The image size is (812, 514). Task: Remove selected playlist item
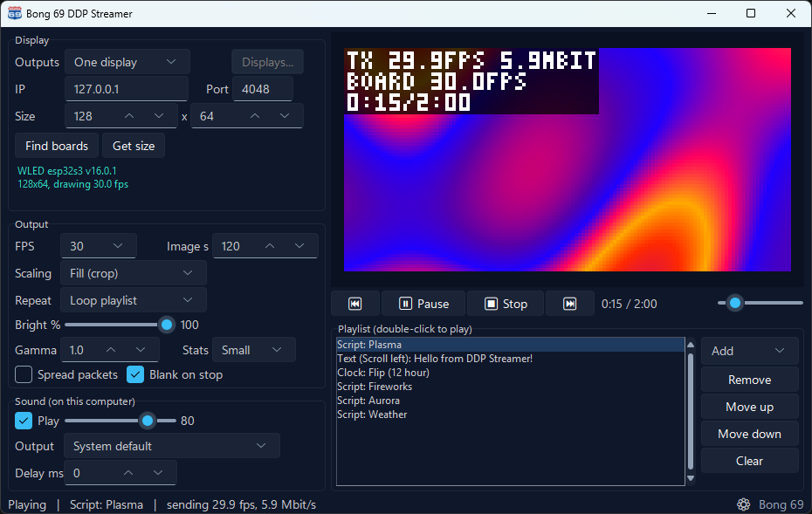pyautogui.click(x=749, y=380)
